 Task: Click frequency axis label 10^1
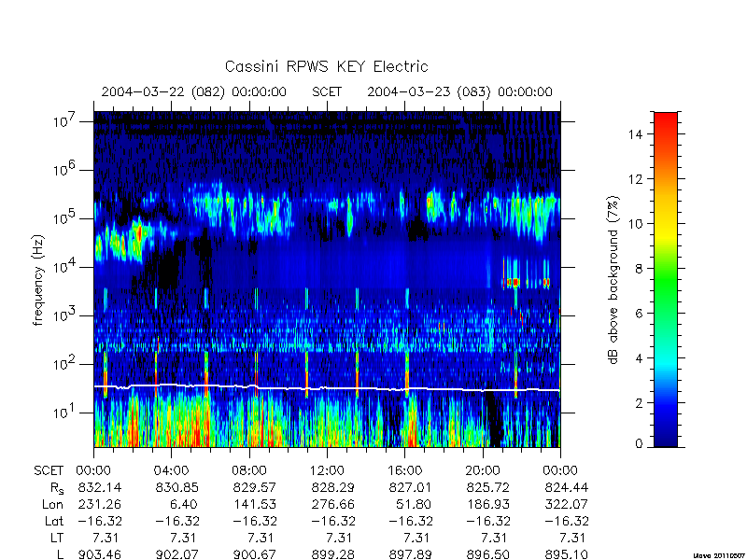[x=63, y=412]
